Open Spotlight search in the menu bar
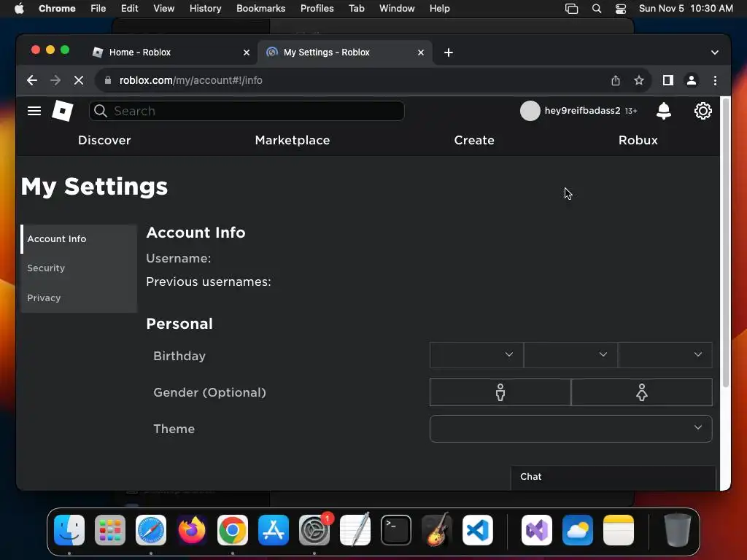 pyautogui.click(x=597, y=9)
